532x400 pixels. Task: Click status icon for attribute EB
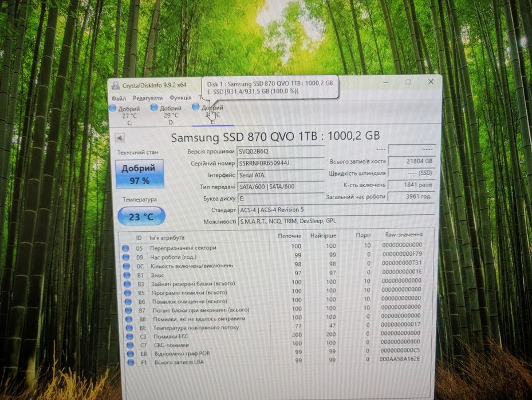131,354
